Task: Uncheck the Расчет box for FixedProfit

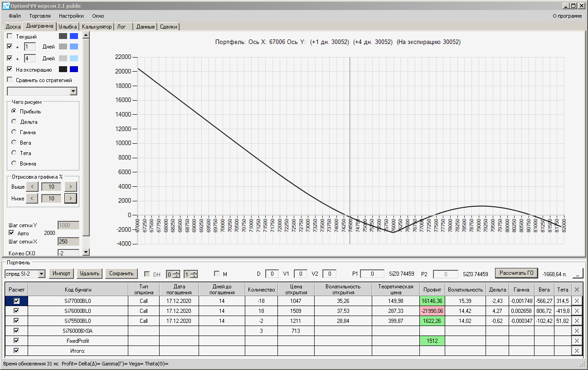Action: [x=17, y=341]
